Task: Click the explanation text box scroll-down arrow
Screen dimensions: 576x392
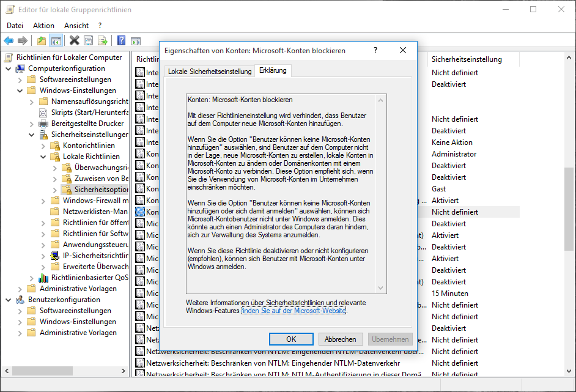Action: pos(380,288)
